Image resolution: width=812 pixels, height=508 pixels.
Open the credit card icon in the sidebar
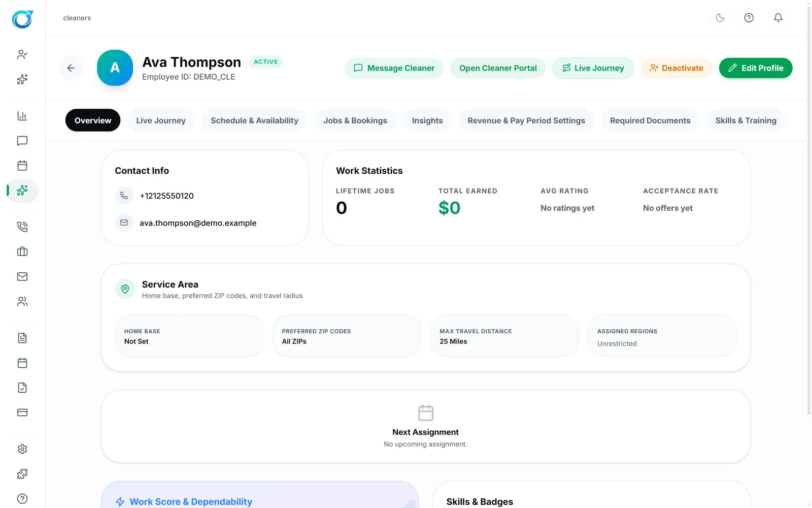point(22,412)
